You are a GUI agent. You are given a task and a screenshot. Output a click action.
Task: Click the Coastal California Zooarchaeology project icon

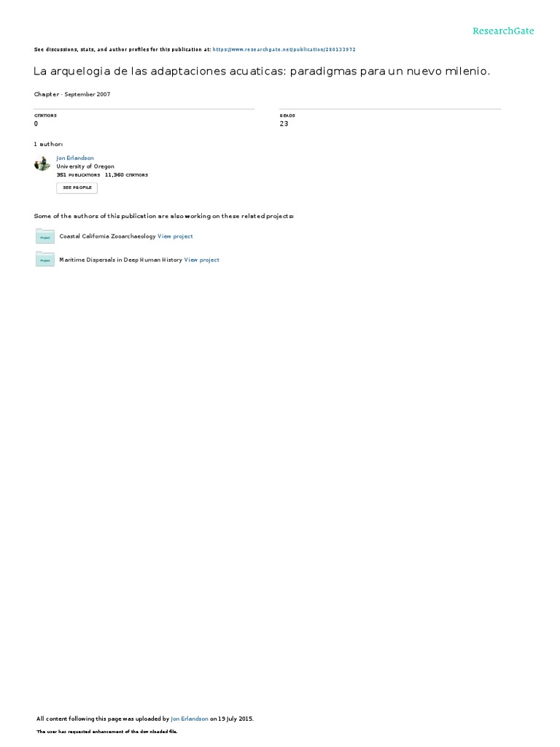[45, 236]
